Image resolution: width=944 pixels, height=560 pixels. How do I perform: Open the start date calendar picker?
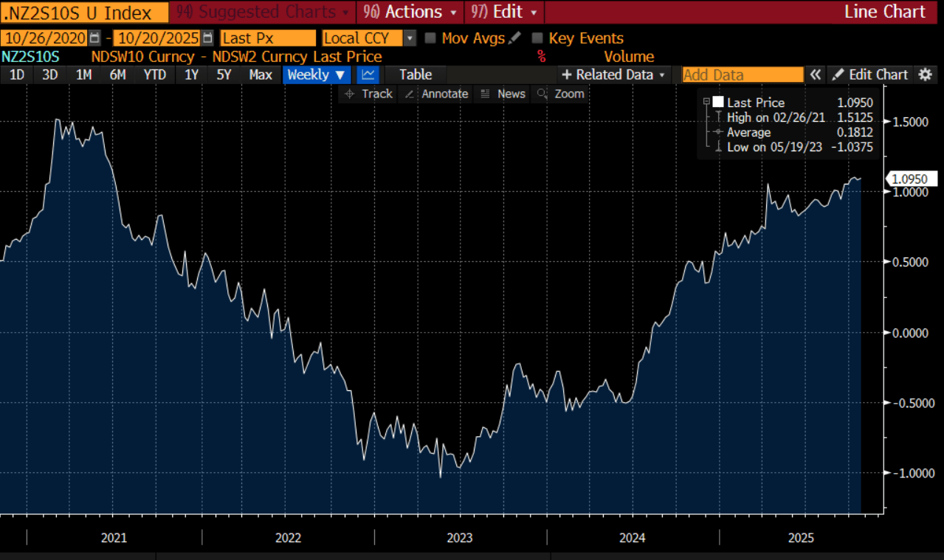point(94,38)
